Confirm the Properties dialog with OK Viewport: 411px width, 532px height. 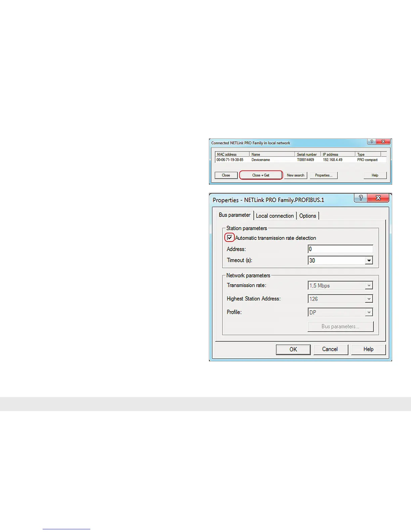tap(293, 349)
